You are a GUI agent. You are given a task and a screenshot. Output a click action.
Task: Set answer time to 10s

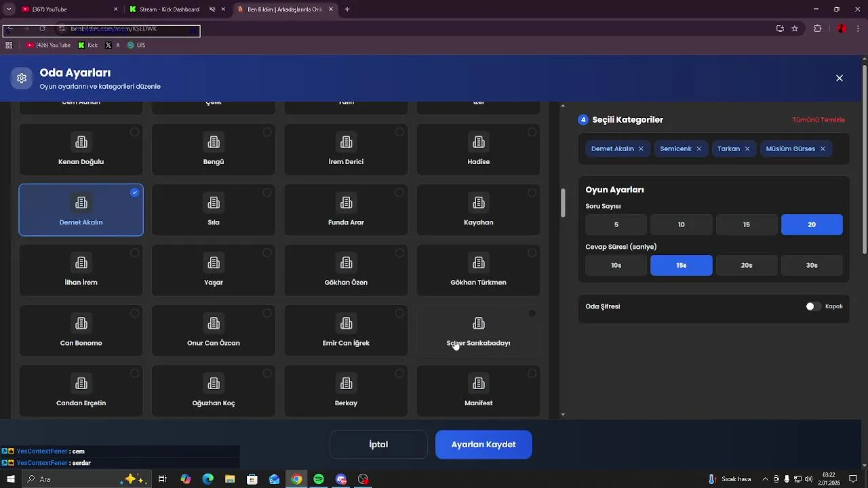point(616,265)
